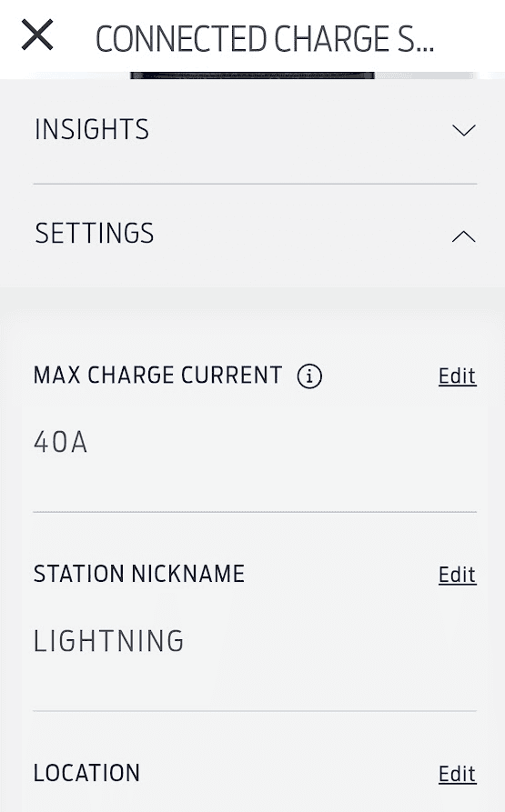The image size is (505, 812).
Task: Edit the Station Nickname
Action: 458,575
